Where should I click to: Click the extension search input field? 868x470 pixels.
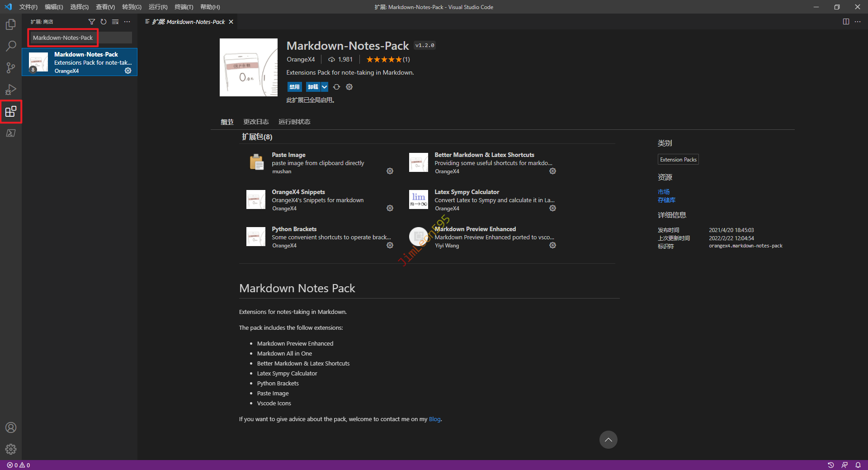coord(80,38)
